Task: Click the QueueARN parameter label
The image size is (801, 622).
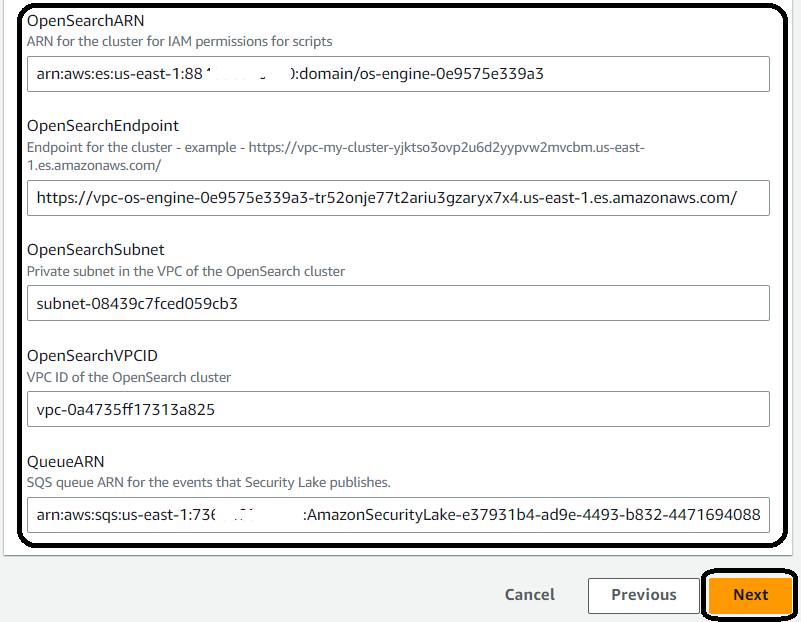Action: tap(65, 462)
